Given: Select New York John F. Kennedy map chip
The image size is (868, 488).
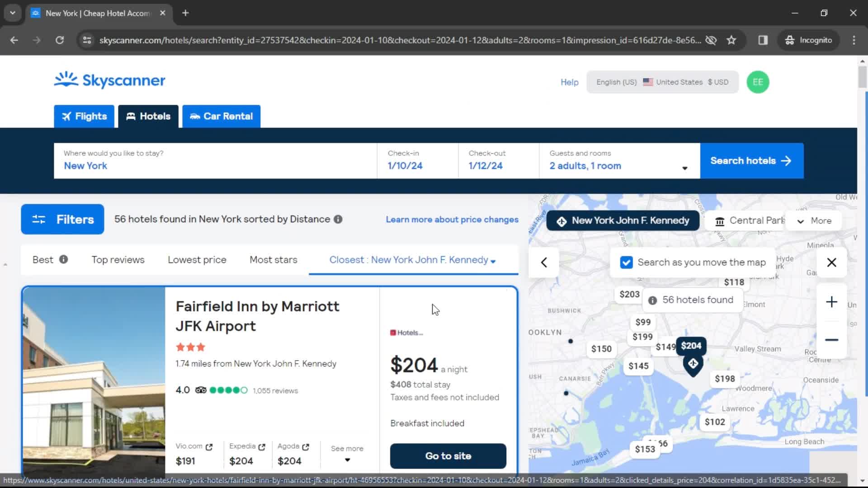Looking at the screenshot, I should point(623,221).
